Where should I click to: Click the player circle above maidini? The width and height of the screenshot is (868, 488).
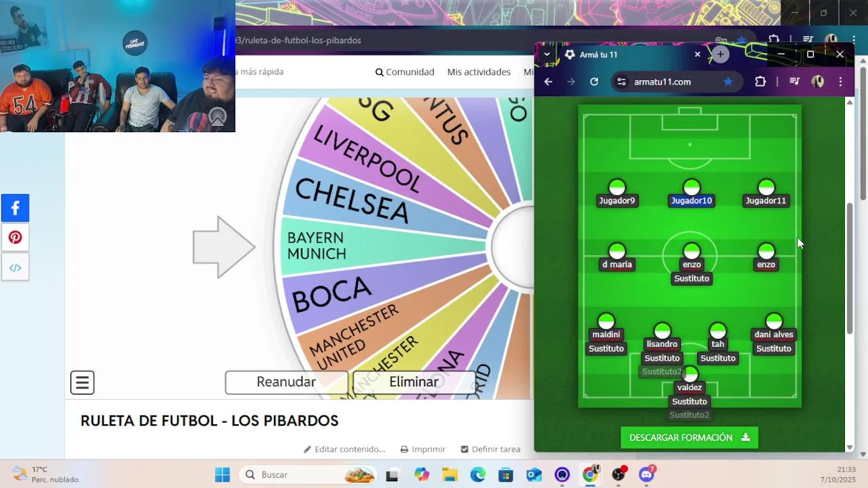coord(606,321)
